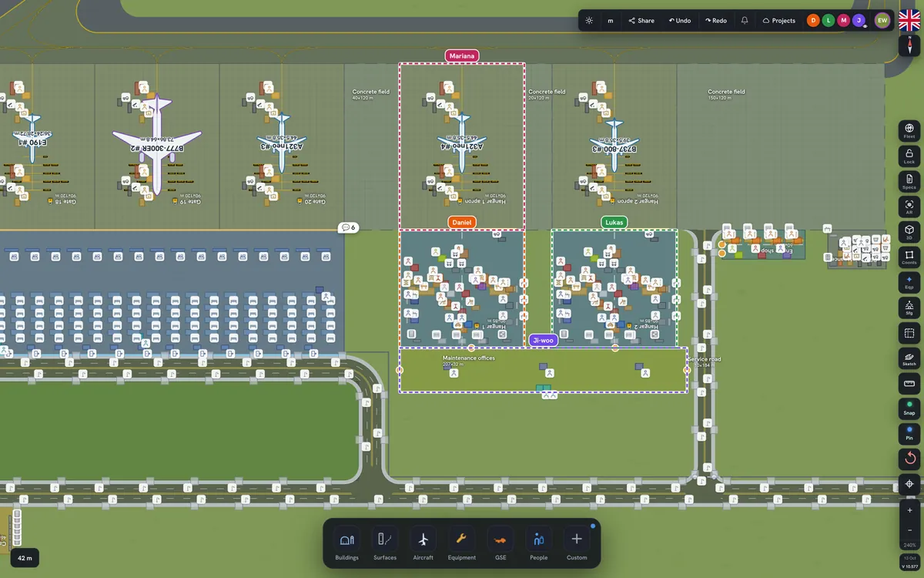Open the Projects cloud menu

click(x=778, y=21)
